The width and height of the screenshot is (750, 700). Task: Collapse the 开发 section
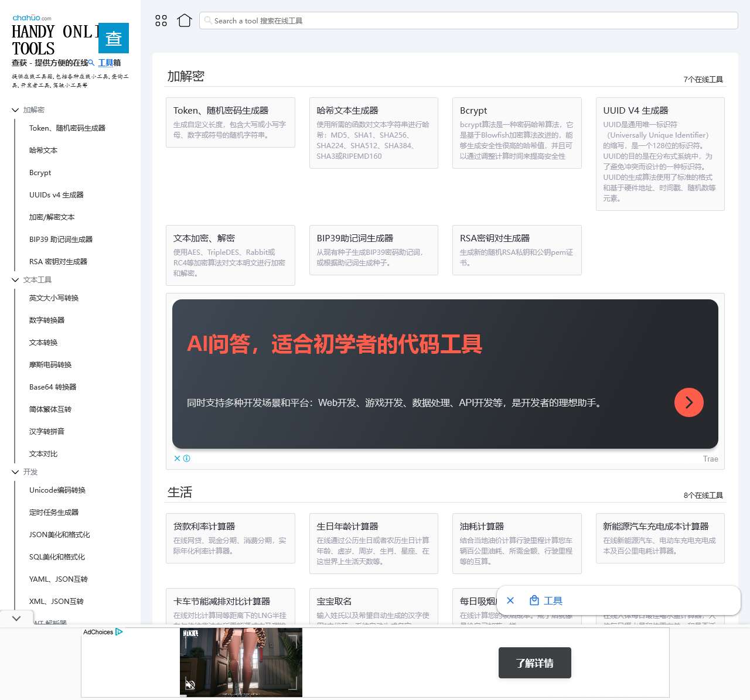coord(15,472)
